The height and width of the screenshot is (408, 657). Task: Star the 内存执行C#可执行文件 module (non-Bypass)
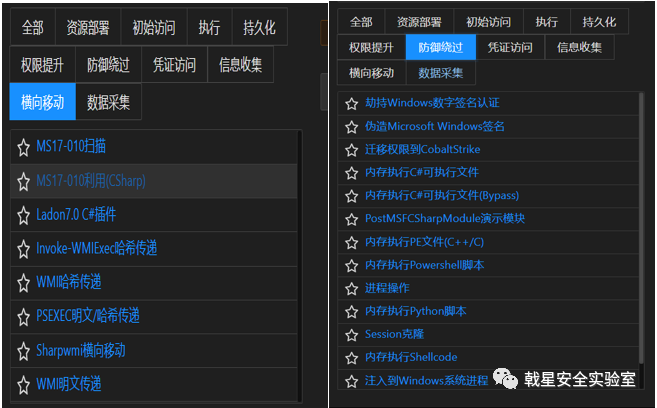click(x=352, y=173)
